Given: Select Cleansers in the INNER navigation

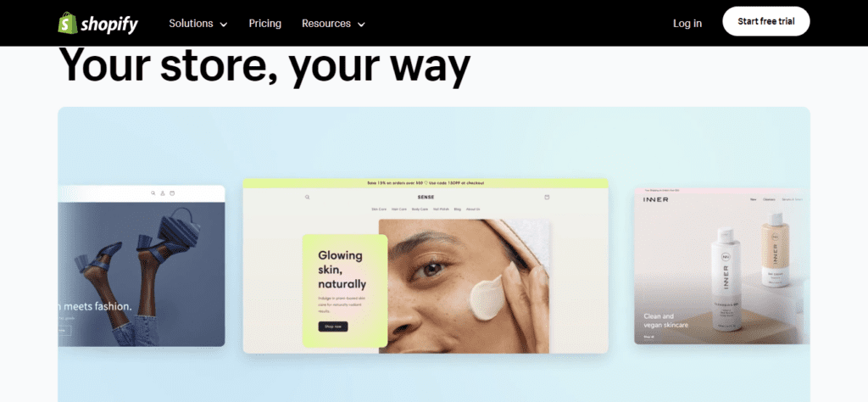Looking at the screenshot, I should click(769, 199).
